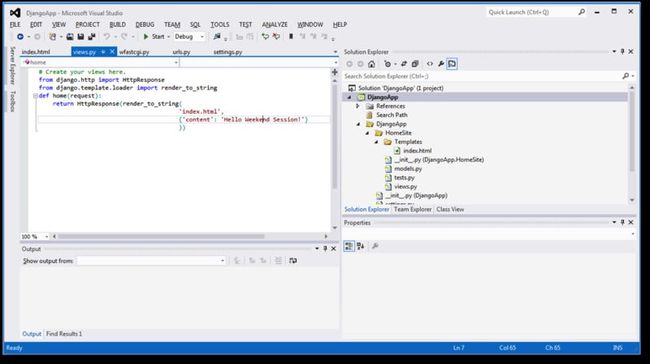Screen dimensions: 650x364
Task: Click the Sync with Active Document icon
Action: pyautogui.click(x=404, y=64)
